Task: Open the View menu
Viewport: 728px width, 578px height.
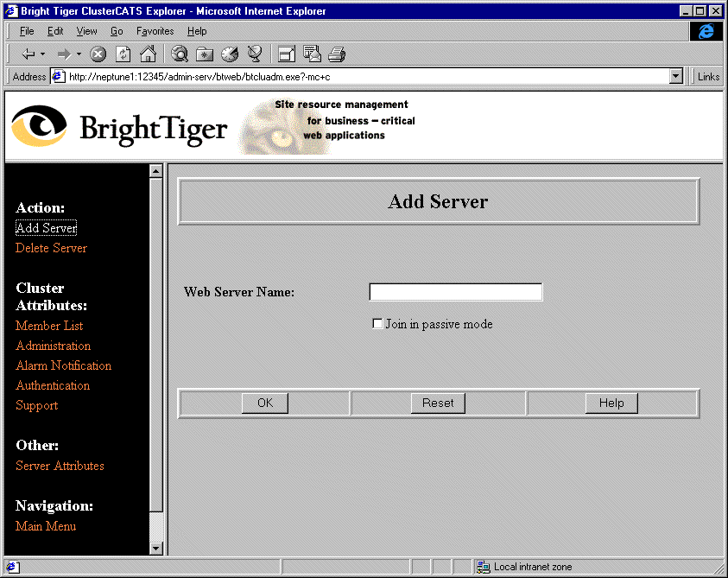Action: tap(86, 31)
